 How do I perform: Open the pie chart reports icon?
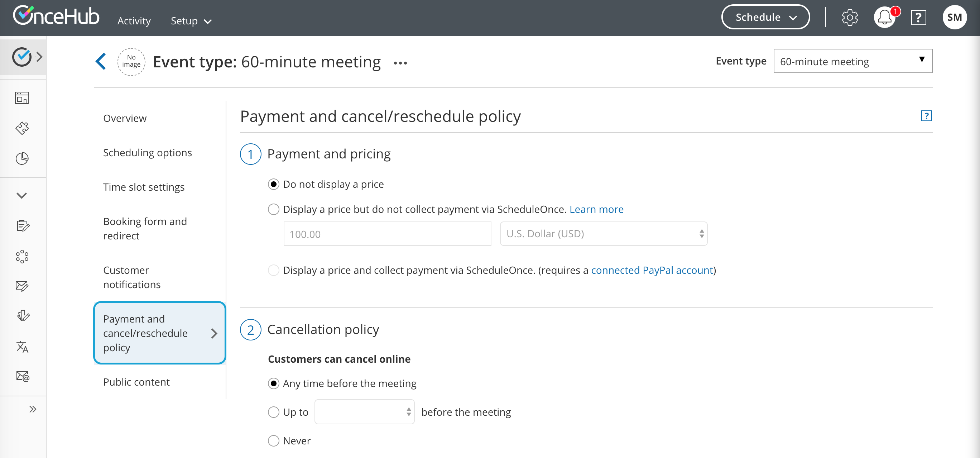tap(23, 158)
